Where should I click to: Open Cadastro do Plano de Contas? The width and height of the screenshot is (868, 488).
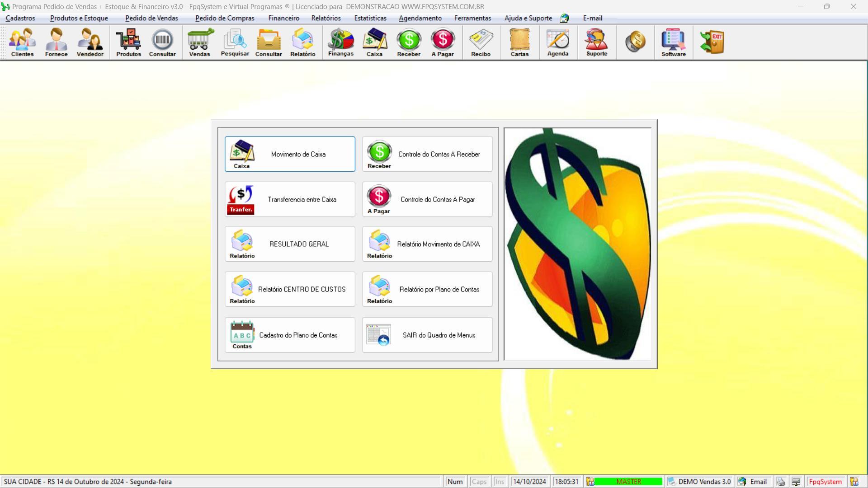pos(290,335)
